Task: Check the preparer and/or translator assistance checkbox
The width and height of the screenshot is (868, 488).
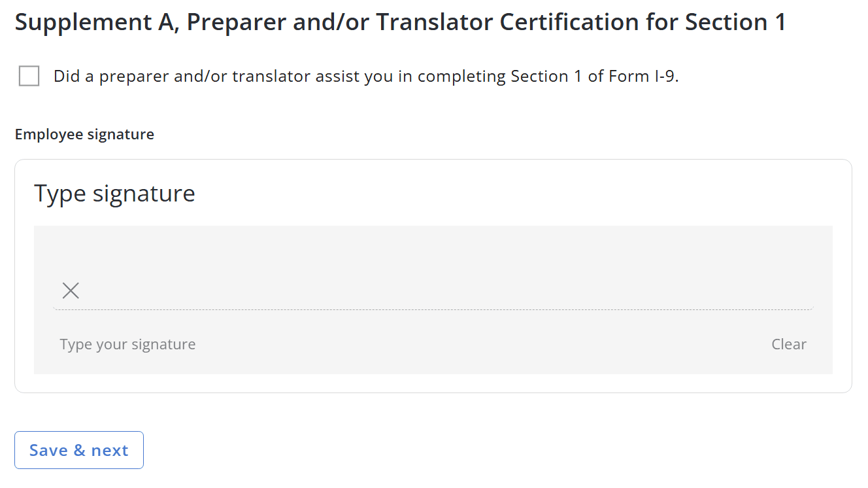Action: (x=29, y=77)
